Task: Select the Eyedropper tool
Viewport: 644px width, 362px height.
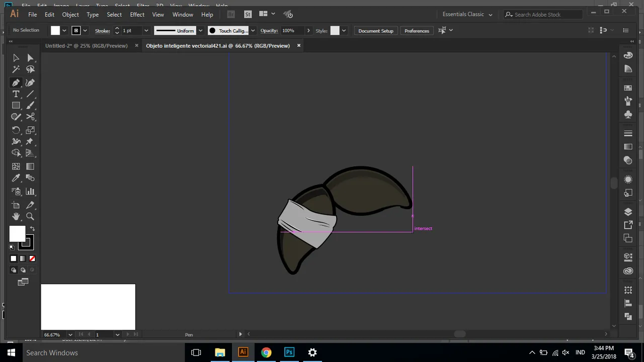Action: point(16,178)
